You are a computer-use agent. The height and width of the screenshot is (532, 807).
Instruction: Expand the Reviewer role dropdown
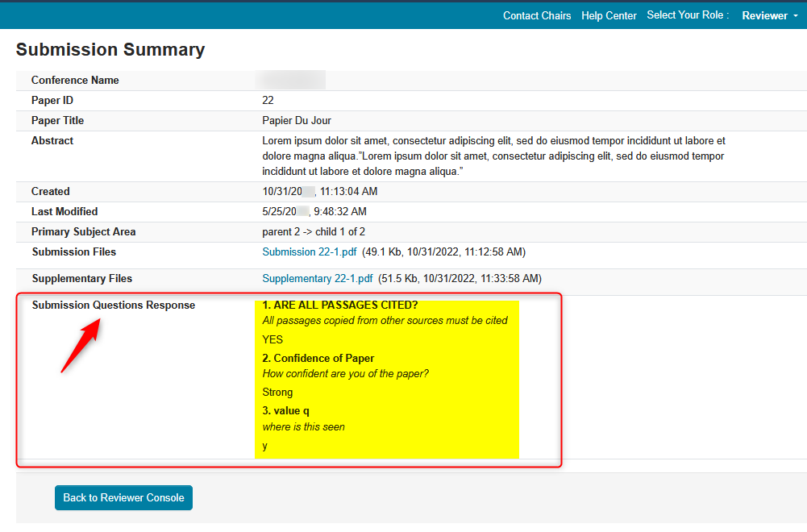click(x=769, y=15)
